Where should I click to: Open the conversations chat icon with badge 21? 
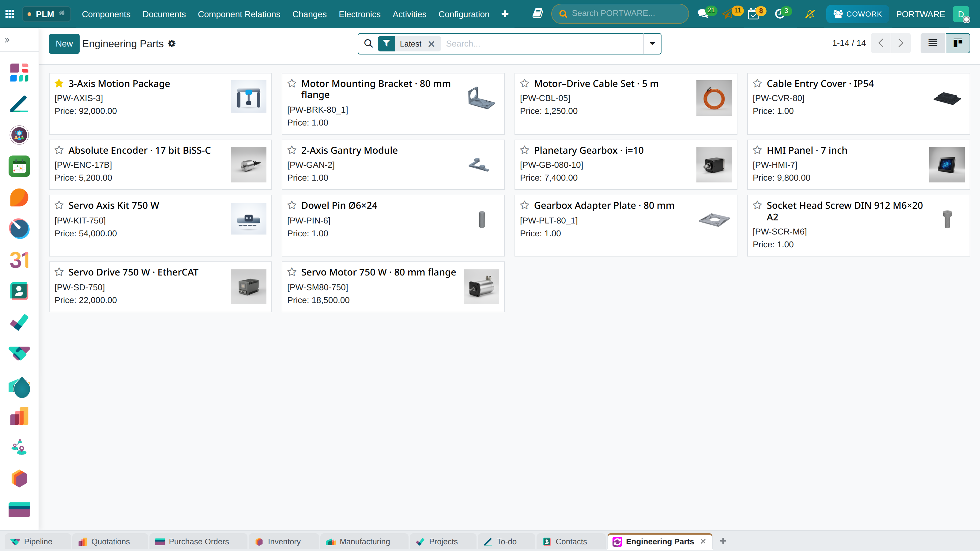[703, 14]
